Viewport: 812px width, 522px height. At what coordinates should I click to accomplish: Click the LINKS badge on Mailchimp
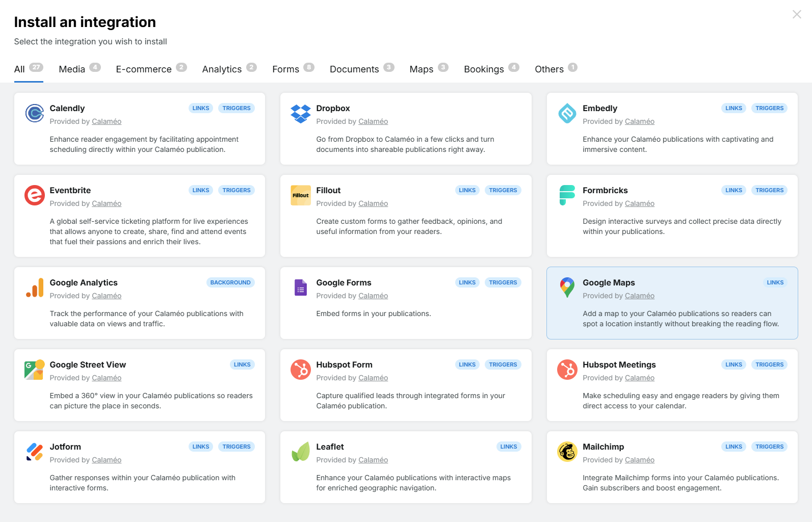click(734, 447)
